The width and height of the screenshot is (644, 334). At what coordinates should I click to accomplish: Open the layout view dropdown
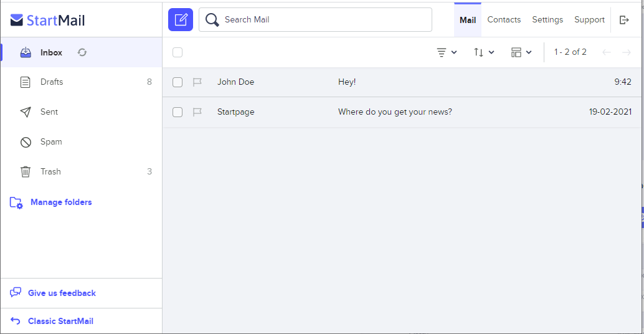coord(521,52)
